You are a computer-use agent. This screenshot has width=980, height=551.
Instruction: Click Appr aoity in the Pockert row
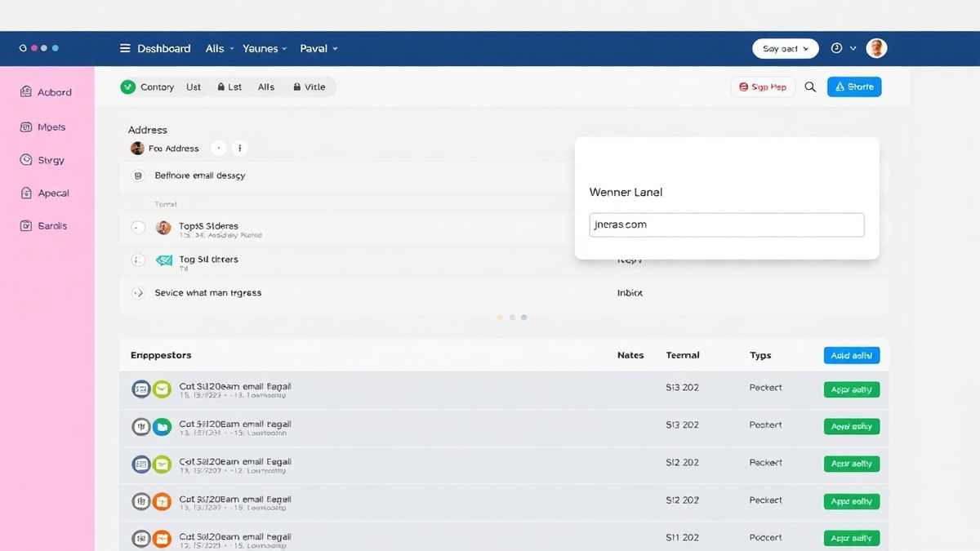852,426
